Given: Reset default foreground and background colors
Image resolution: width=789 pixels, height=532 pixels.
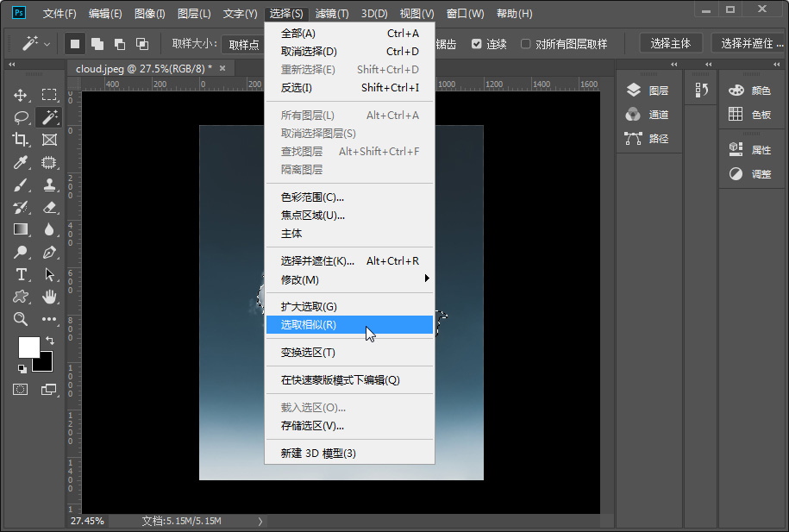Looking at the screenshot, I should (x=22, y=369).
